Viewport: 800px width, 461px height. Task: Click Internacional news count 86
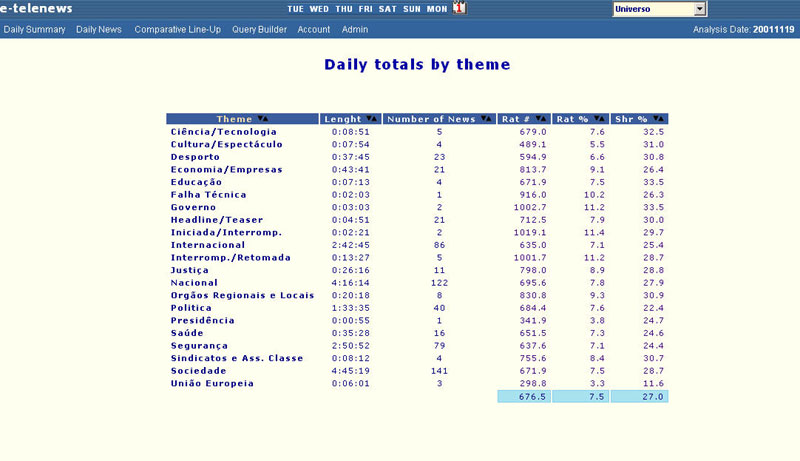pos(439,245)
